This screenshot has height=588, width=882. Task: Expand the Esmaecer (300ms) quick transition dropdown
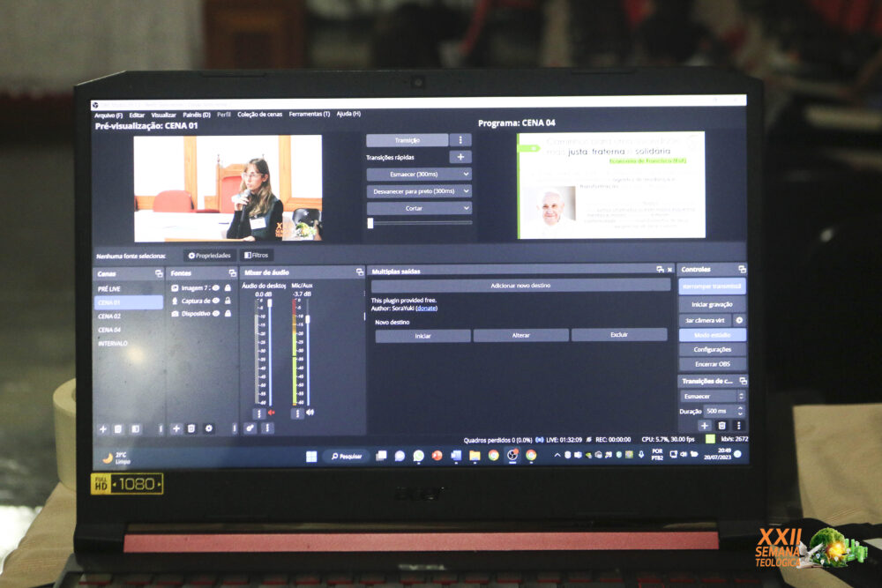(465, 175)
